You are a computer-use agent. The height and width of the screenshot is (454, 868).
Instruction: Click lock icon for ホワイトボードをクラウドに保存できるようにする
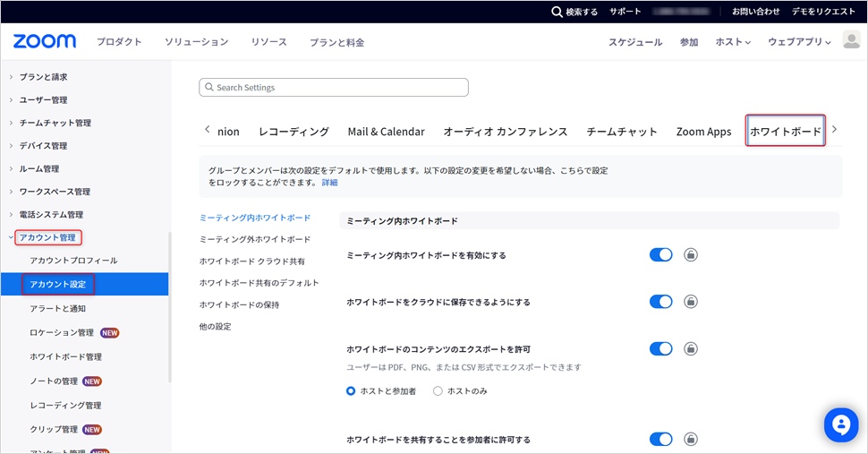point(690,302)
